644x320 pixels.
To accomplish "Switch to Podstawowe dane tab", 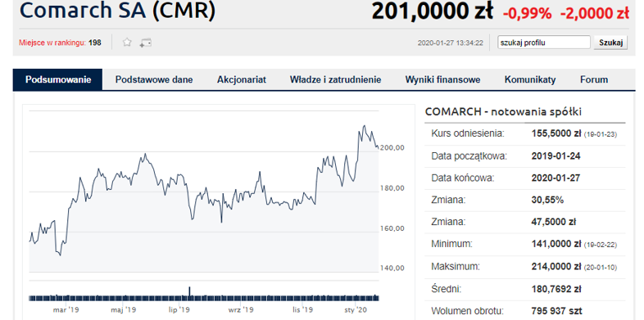I will coord(154,79).
